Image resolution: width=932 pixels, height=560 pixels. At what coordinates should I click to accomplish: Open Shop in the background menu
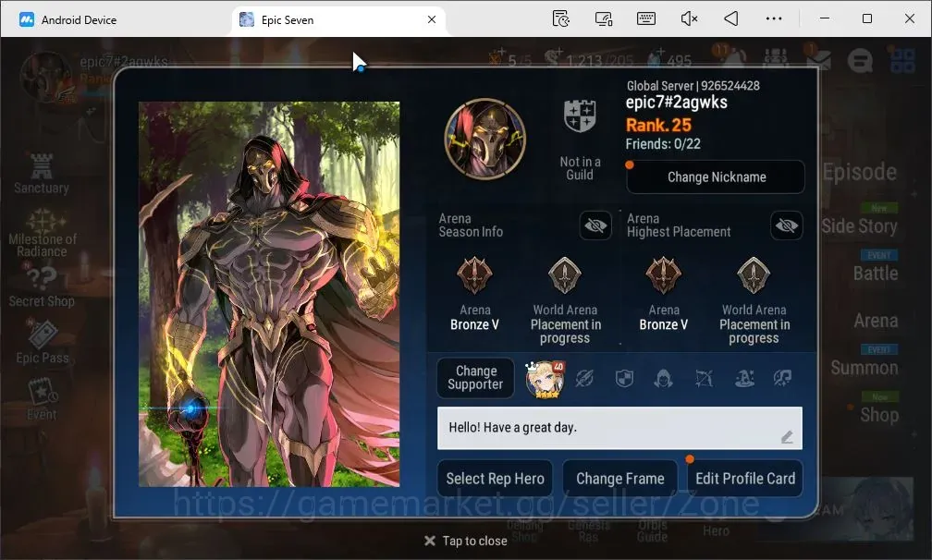[879, 415]
